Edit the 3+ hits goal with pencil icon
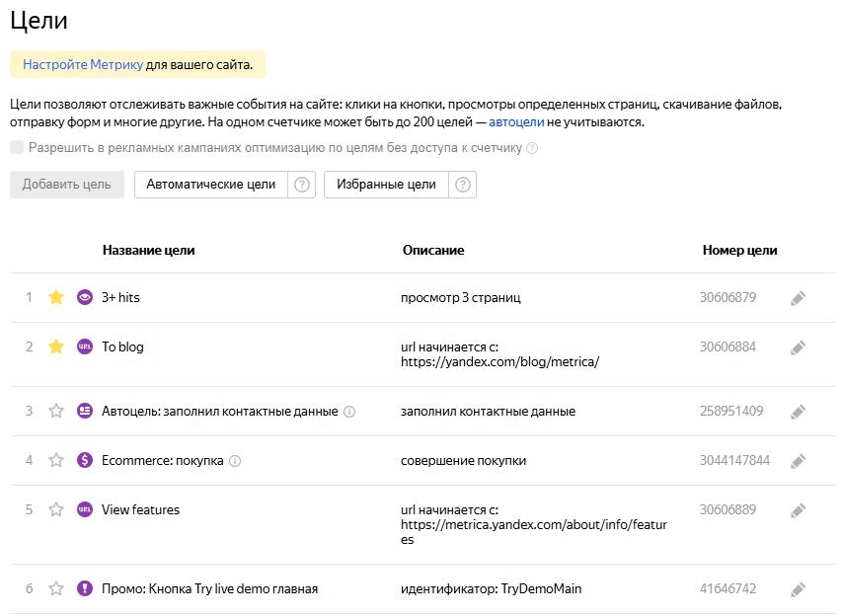Image resolution: width=842 pixels, height=616 pixels. 799,298
